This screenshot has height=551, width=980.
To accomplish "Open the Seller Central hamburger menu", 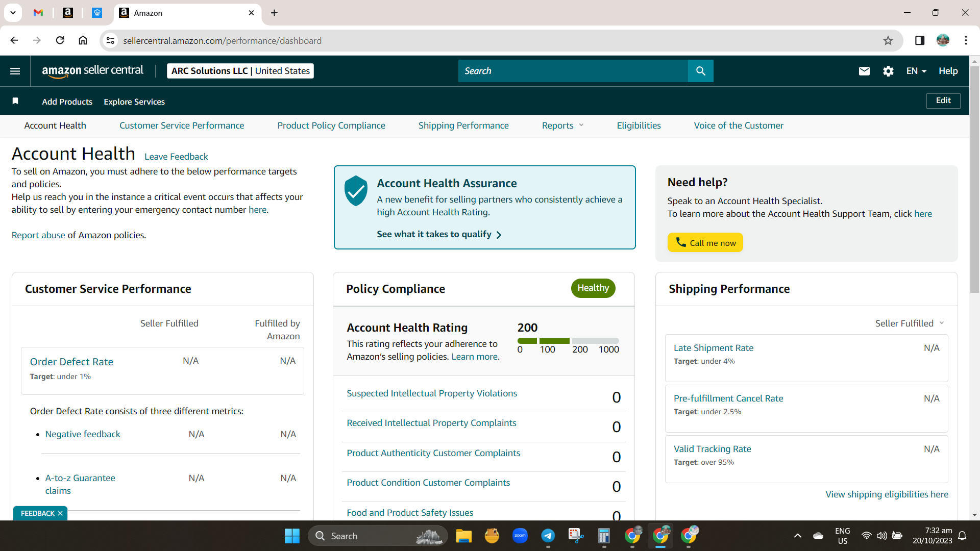I will 15,71.
